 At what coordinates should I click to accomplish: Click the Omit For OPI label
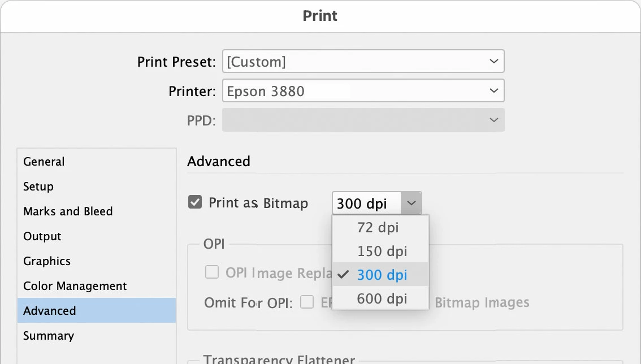pyautogui.click(x=249, y=303)
